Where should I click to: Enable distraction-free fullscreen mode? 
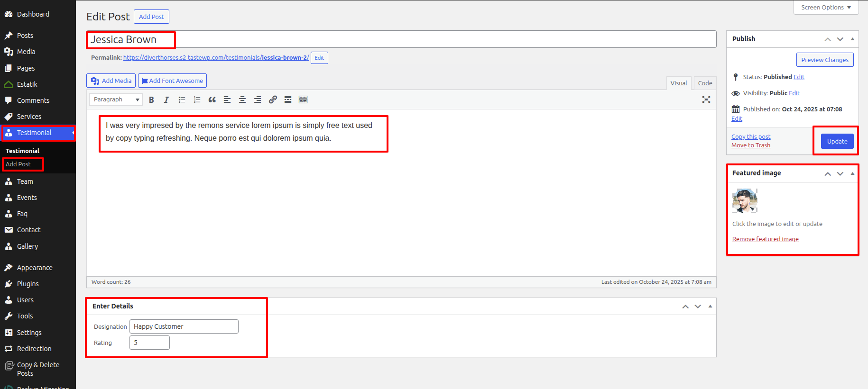coord(706,100)
